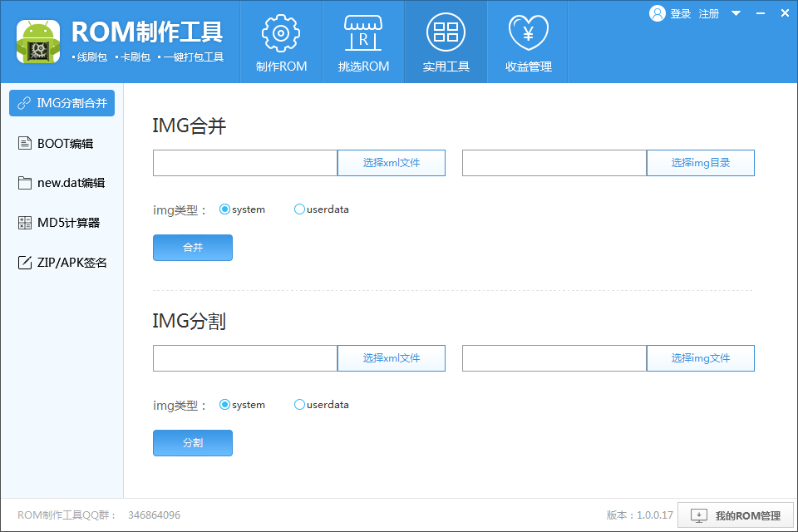Image resolution: width=798 pixels, height=532 pixels.
Task: Open the 制作ROM gear icon
Action: point(281,33)
